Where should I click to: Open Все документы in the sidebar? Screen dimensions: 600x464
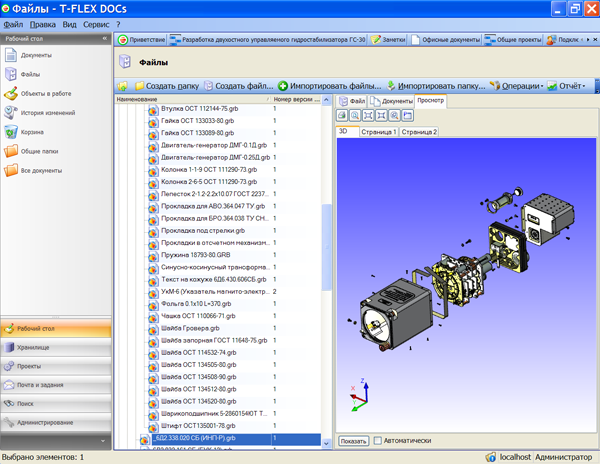(33, 170)
